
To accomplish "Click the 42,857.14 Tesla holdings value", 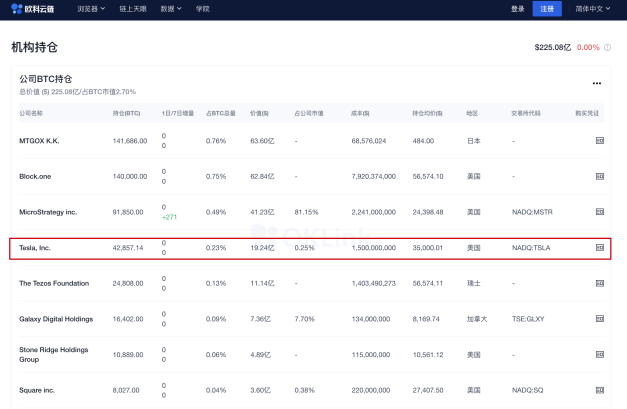I will click(128, 247).
